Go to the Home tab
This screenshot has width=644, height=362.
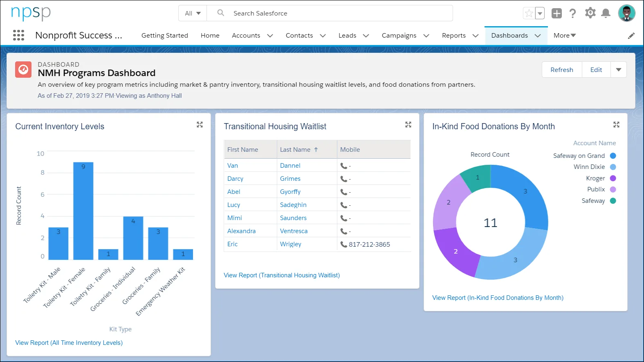tap(210, 36)
